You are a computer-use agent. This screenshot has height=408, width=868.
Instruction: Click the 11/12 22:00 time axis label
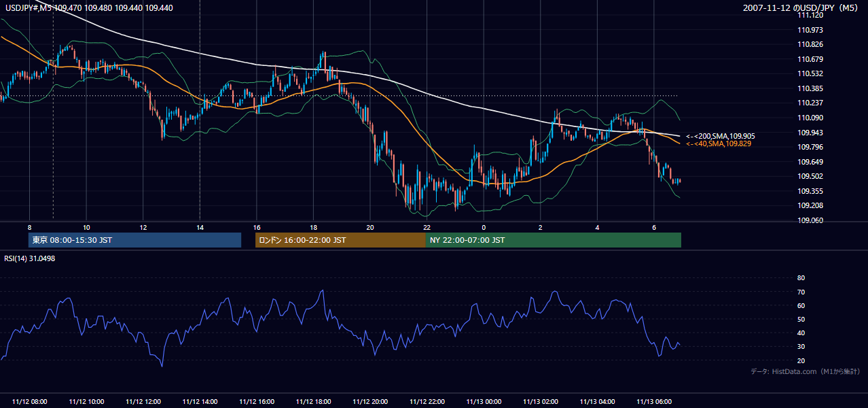click(427, 402)
